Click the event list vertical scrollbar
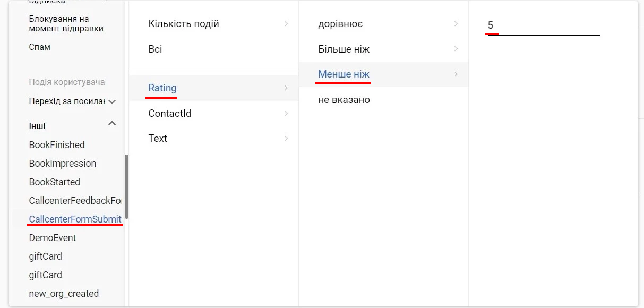This screenshot has height=308, width=644. coord(127,186)
